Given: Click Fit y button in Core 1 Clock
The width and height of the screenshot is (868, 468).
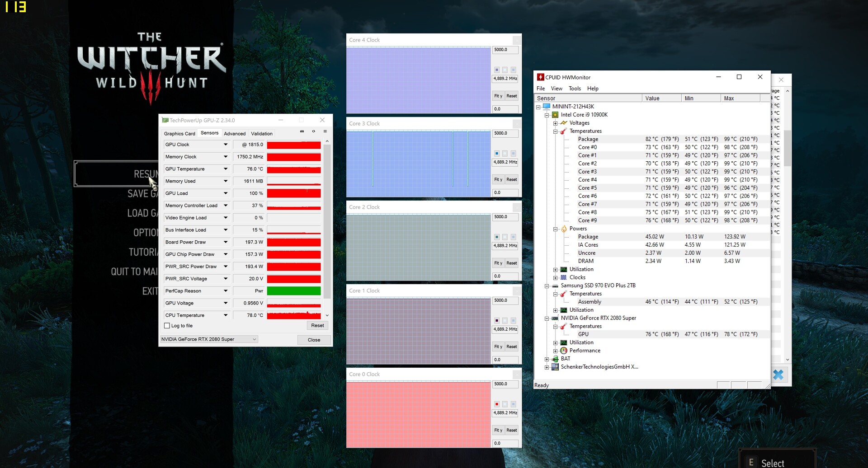Looking at the screenshot, I should pos(498,346).
